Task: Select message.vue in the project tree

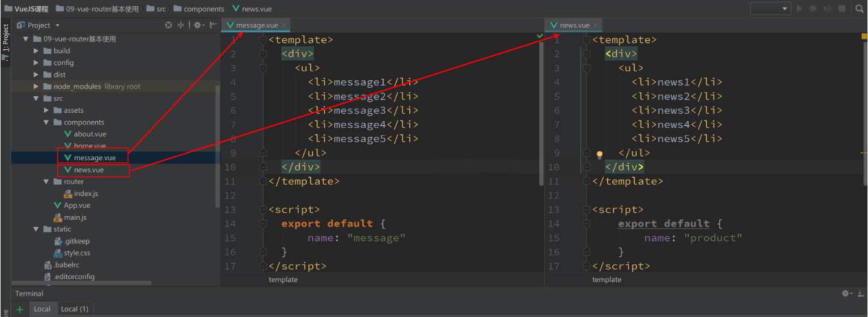Action: (90, 158)
